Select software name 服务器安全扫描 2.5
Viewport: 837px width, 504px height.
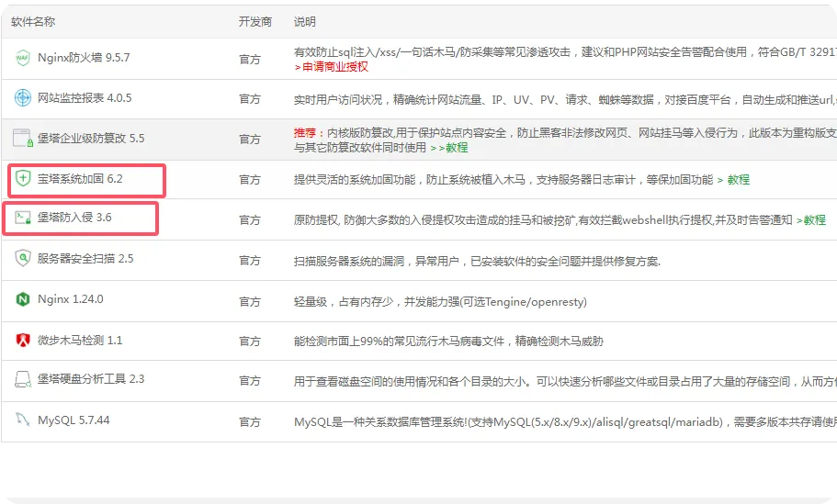point(85,259)
